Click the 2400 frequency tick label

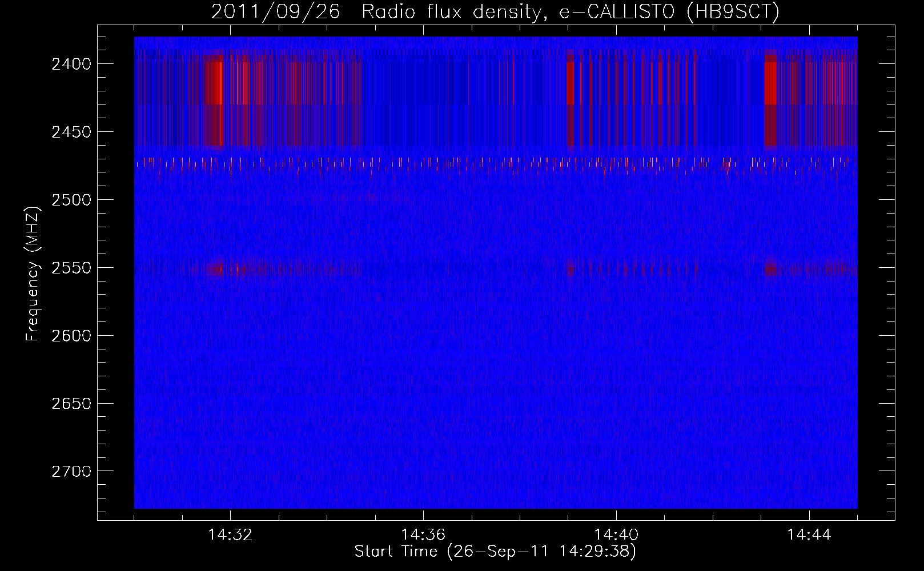click(71, 64)
